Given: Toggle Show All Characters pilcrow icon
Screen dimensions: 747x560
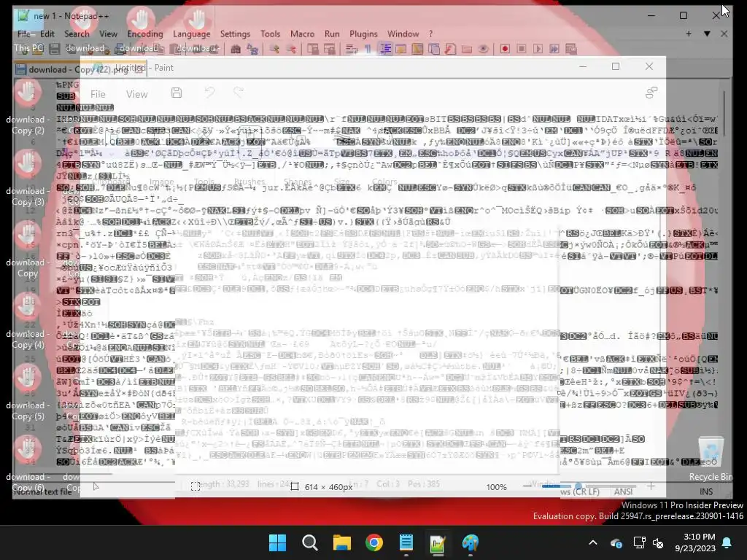Looking at the screenshot, I should 368,49.
